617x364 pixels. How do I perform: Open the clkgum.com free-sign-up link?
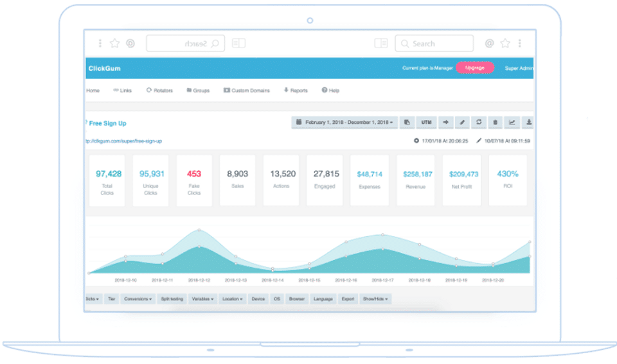click(x=123, y=141)
